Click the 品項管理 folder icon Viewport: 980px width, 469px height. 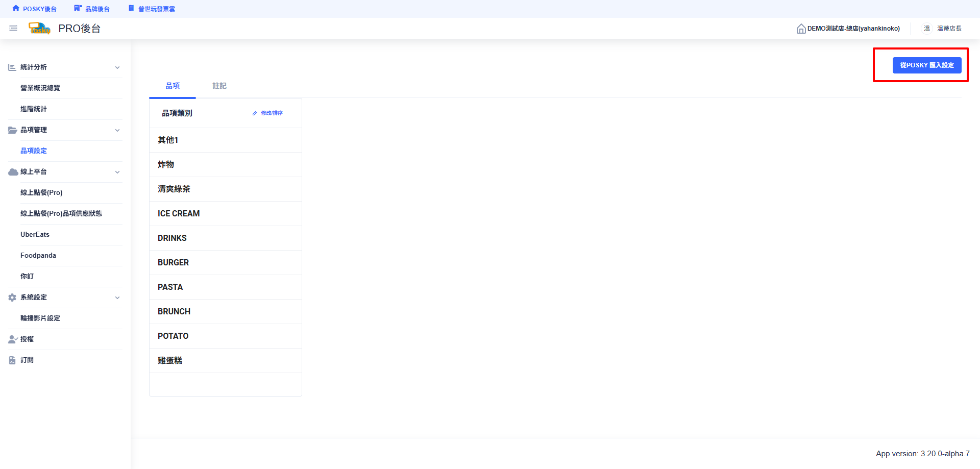point(13,130)
